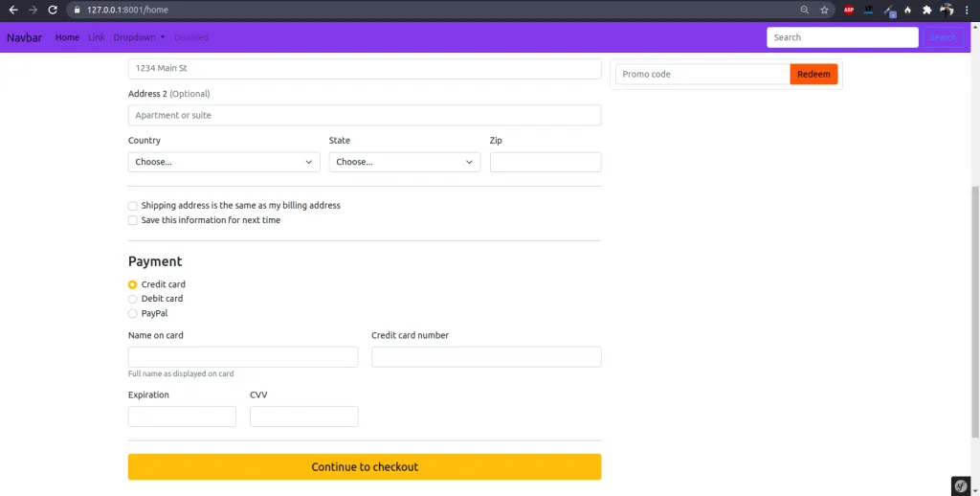This screenshot has height=496, width=980.
Task: Open the Chrome three-dot menu
Action: coord(967,10)
